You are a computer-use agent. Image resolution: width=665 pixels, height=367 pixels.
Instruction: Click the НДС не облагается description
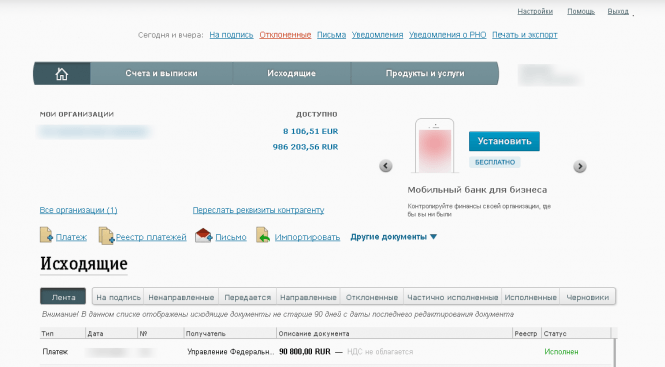pos(380,352)
